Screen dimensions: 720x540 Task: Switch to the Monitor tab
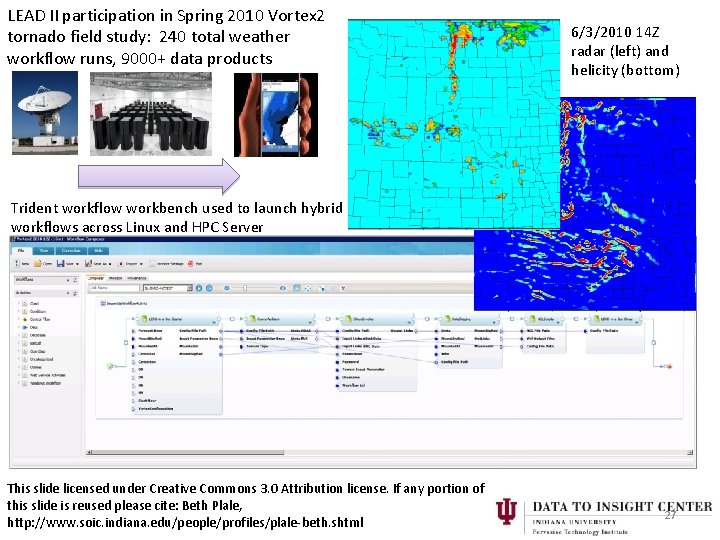click(x=115, y=278)
